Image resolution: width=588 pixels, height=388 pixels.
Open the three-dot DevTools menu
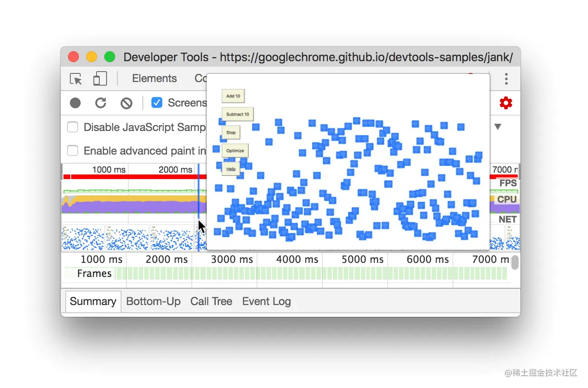(506, 79)
